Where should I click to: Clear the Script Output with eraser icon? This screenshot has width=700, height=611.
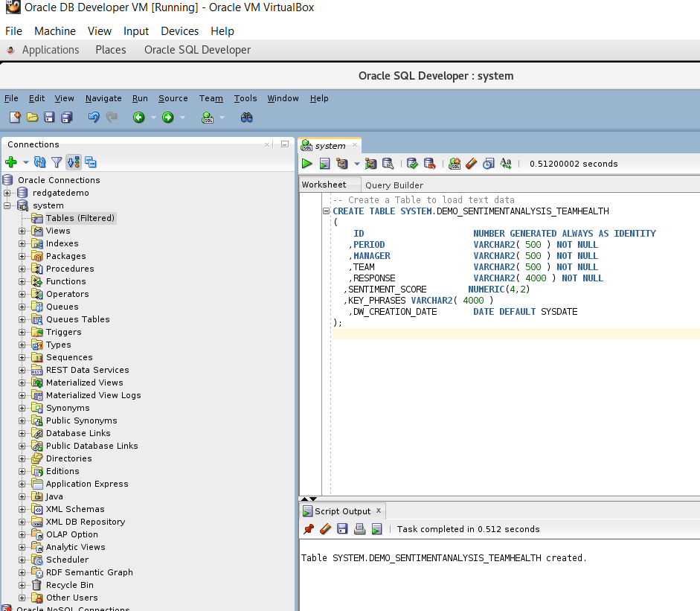point(325,529)
